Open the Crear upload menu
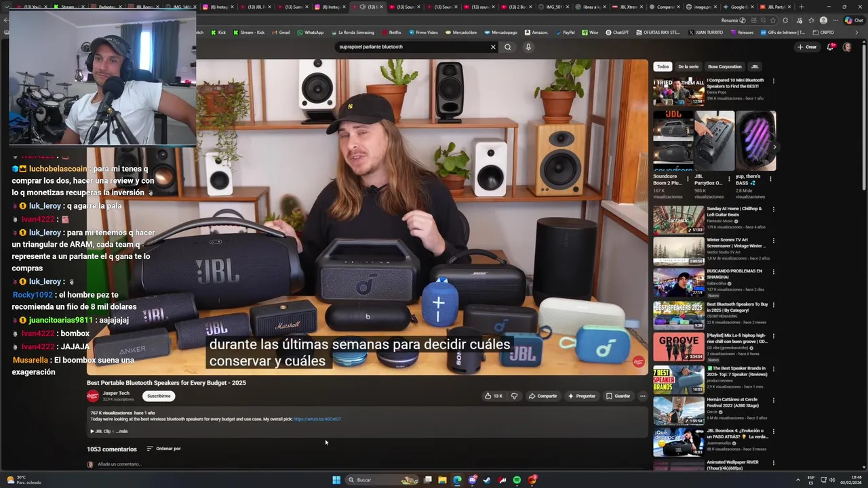The height and width of the screenshot is (488, 868). coord(807,47)
